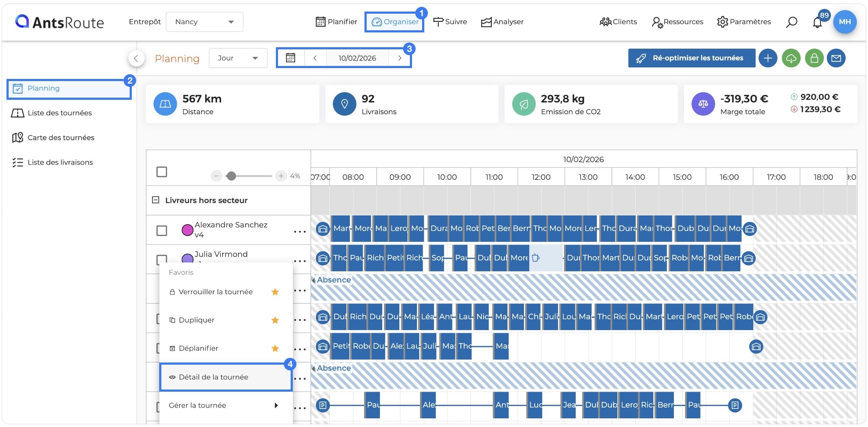Image resolution: width=868 pixels, height=427 pixels.
Task: Click the blue plus add button
Action: pyautogui.click(x=768, y=58)
